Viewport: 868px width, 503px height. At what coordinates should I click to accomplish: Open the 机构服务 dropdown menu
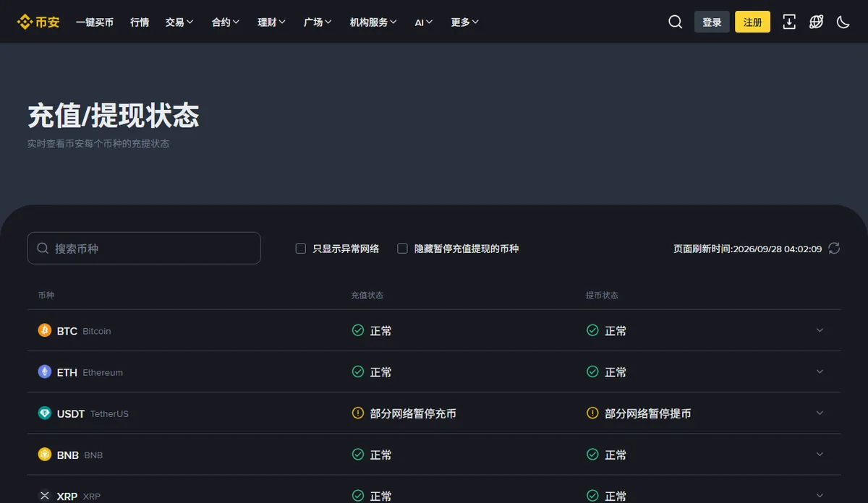[x=373, y=22]
